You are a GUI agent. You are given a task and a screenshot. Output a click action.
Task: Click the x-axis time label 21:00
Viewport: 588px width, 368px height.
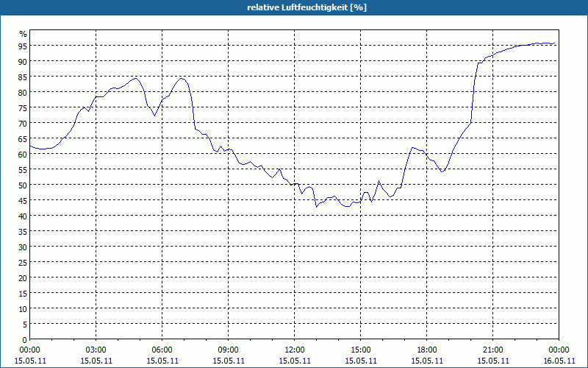click(492, 350)
